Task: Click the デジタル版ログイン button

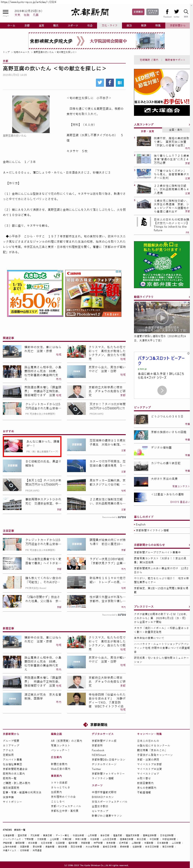Action: 152,12
